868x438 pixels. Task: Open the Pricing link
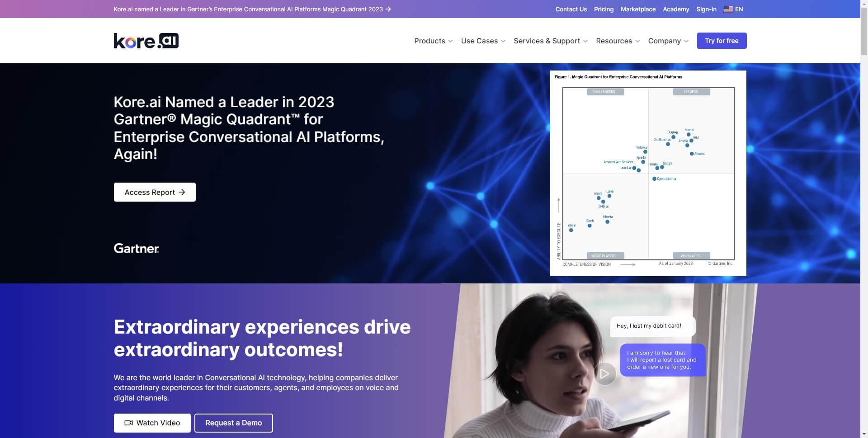(x=604, y=9)
